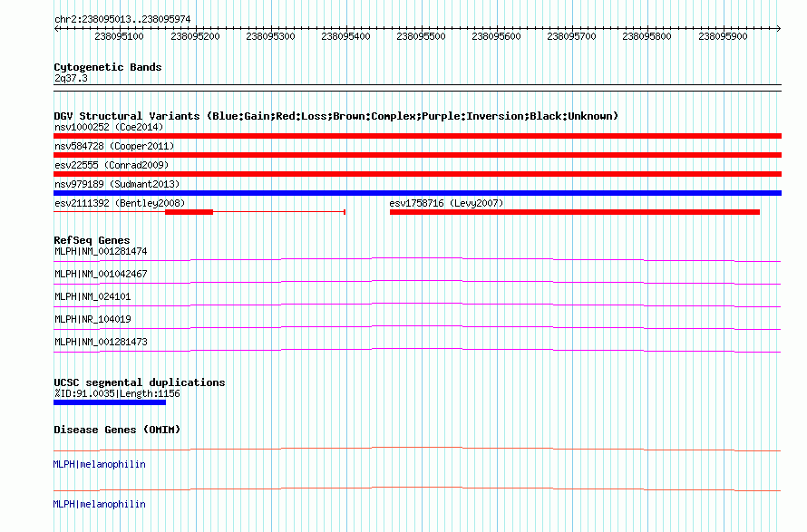The height and width of the screenshot is (532, 807).
Task: Select the esv2111392 (Bentley2008) variant label
Action: click(120, 203)
